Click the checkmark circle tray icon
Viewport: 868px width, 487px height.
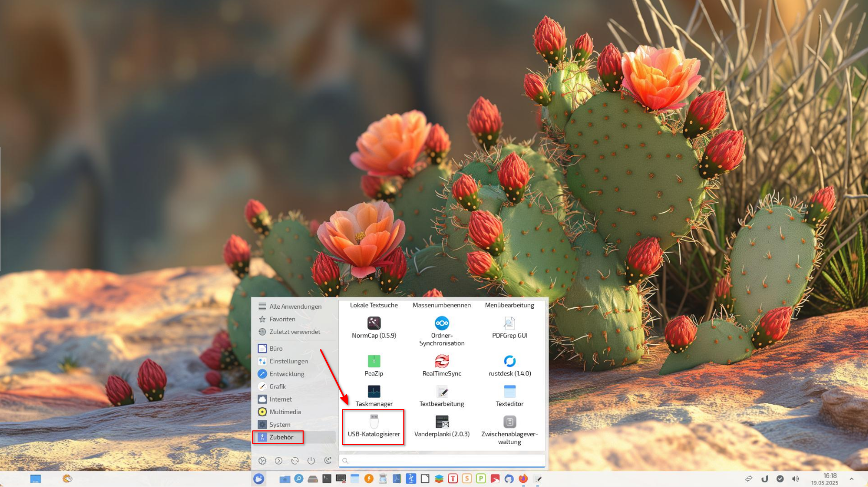780,479
